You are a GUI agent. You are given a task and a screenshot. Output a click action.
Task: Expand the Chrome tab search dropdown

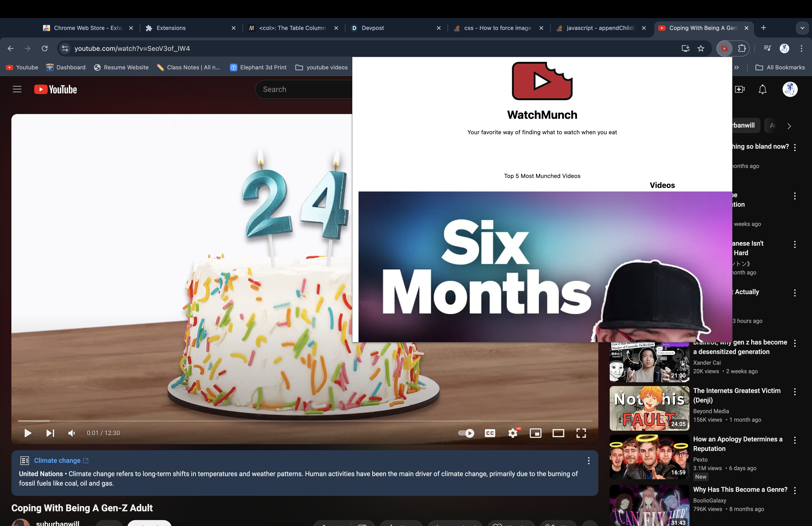point(802,28)
